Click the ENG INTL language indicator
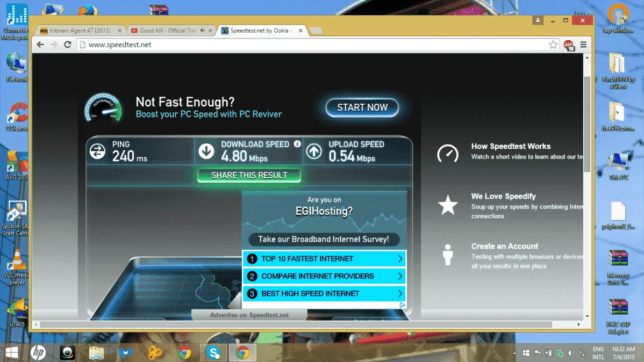Screen dimensions: 644x362 pyautogui.click(x=598, y=353)
